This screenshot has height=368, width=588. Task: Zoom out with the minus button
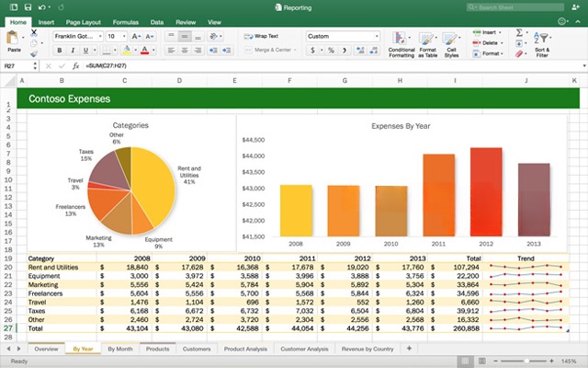495,361
